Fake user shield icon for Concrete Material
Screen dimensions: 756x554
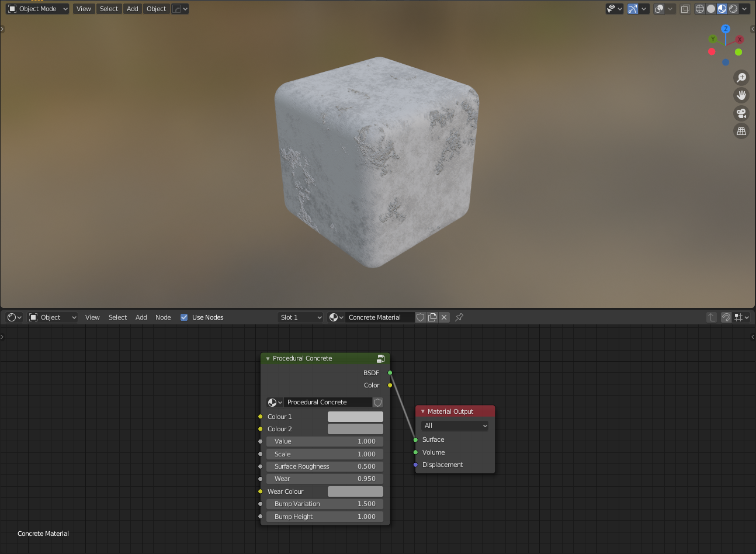[x=420, y=317]
